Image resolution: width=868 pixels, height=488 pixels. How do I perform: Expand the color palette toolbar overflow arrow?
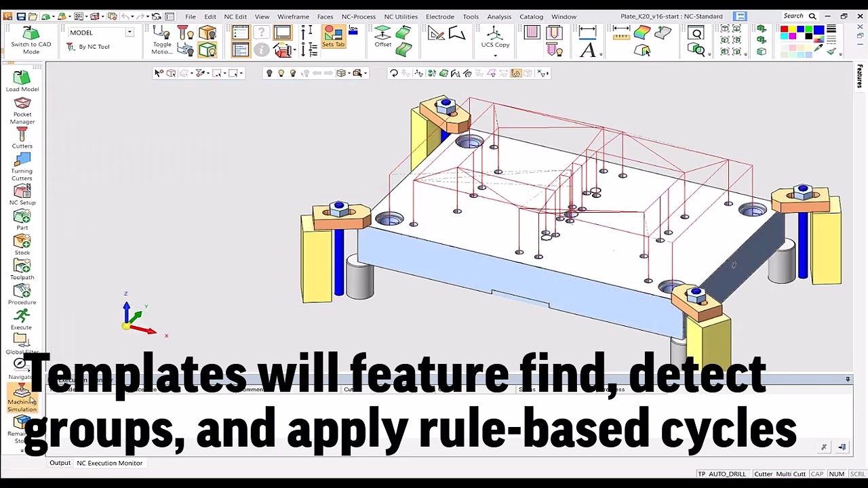840,54
